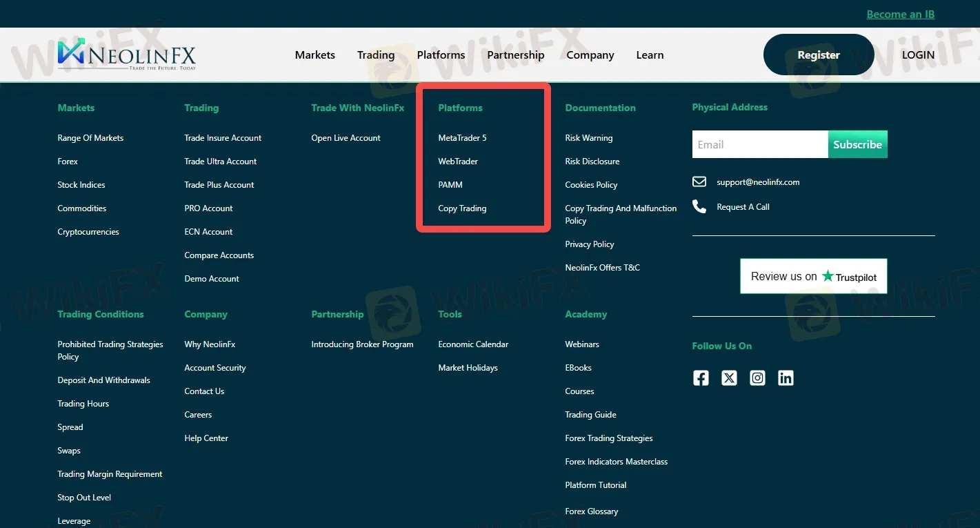
Task: Click the Register button
Action: pyautogui.click(x=819, y=55)
